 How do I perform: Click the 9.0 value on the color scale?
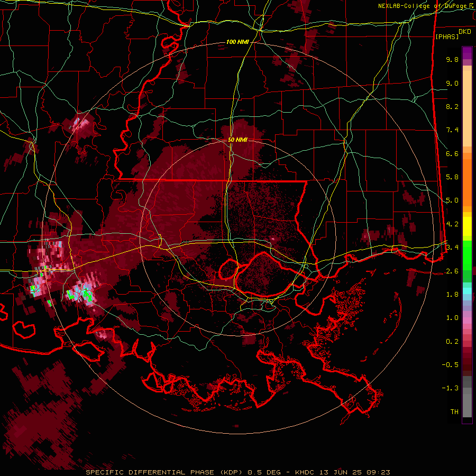(452, 83)
